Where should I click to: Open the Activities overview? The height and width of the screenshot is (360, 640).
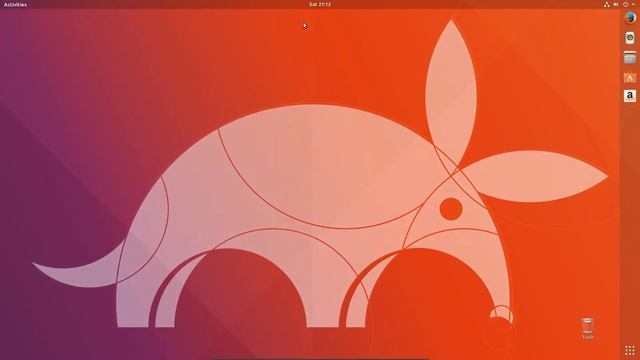pos(15,4)
